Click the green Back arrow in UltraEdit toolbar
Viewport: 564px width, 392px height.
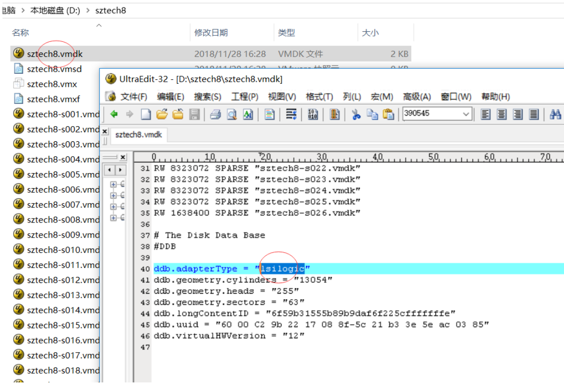pyautogui.click(x=114, y=115)
